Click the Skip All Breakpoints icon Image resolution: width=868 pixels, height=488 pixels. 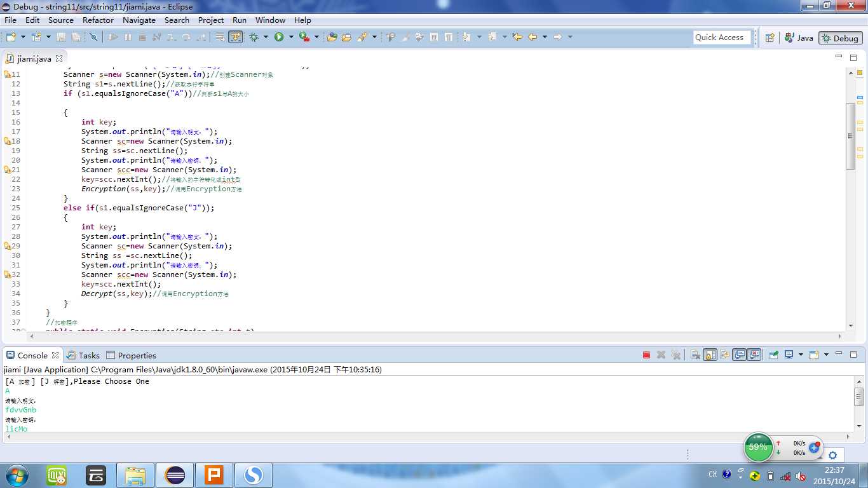pyautogui.click(x=93, y=37)
